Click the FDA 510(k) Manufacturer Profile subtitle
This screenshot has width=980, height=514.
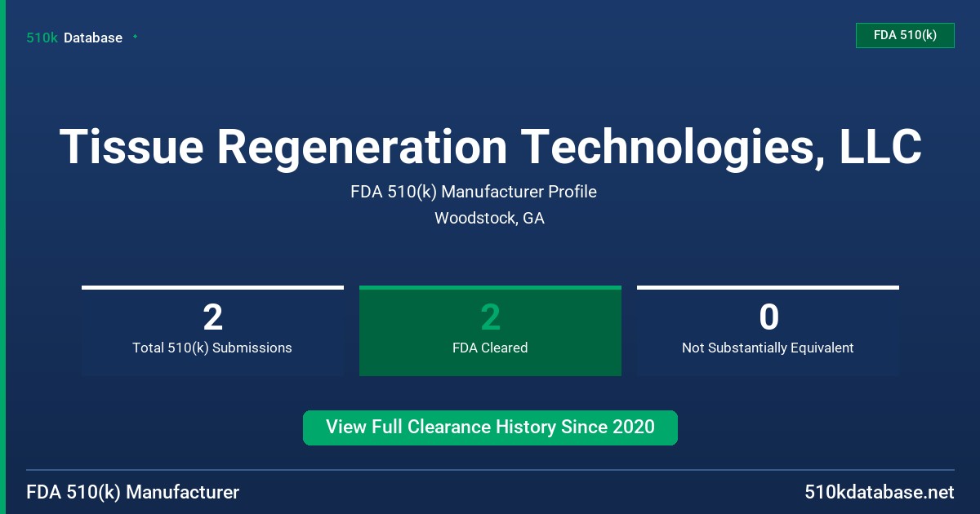coord(474,192)
